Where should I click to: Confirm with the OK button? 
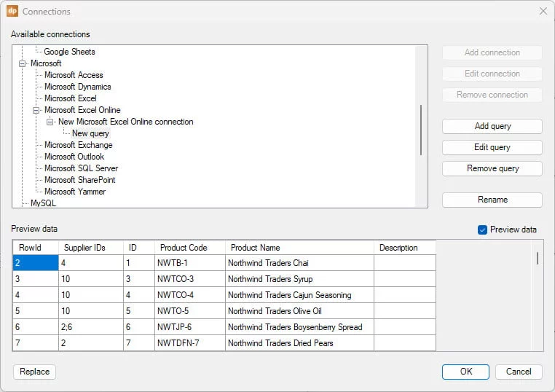465,372
